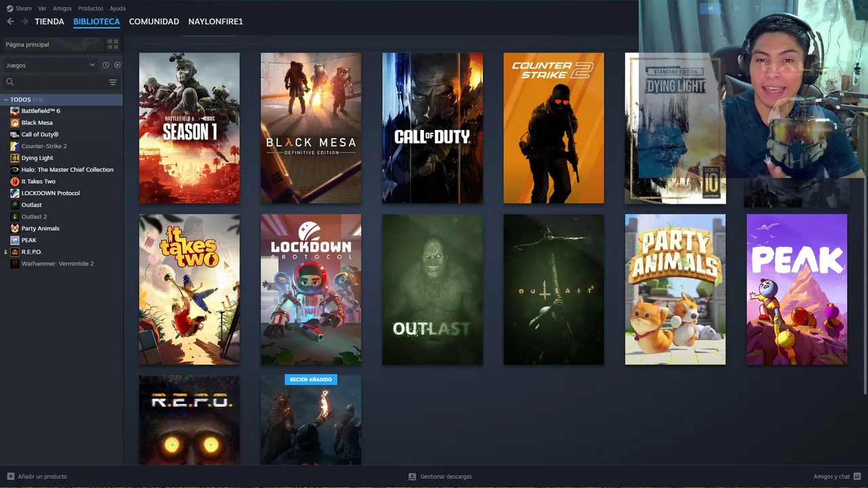Screen dimensions: 868x488
Task: Go forward with the right arrow icon
Action: [x=24, y=22]
